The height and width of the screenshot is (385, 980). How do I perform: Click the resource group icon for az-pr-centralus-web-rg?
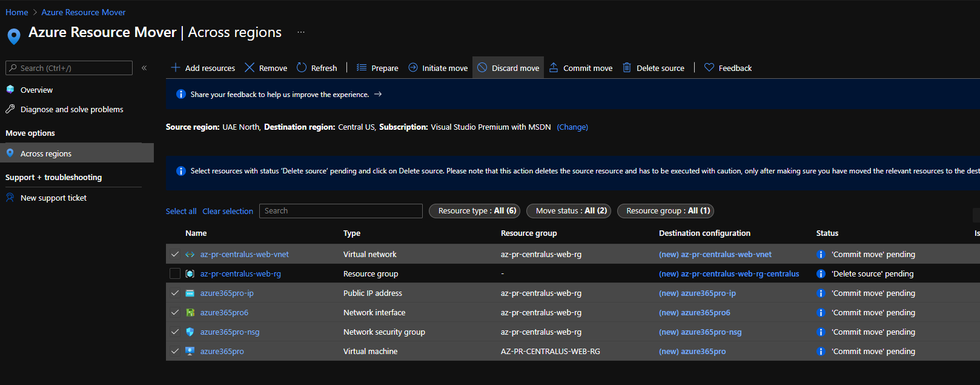(190, 274)
